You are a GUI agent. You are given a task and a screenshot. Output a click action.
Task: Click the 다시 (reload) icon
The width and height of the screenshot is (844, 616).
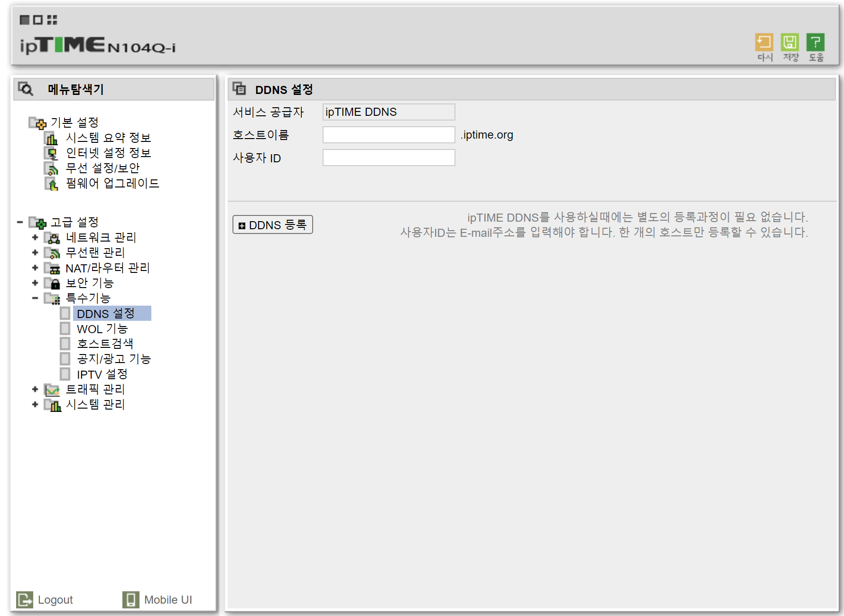coord(764,43)
